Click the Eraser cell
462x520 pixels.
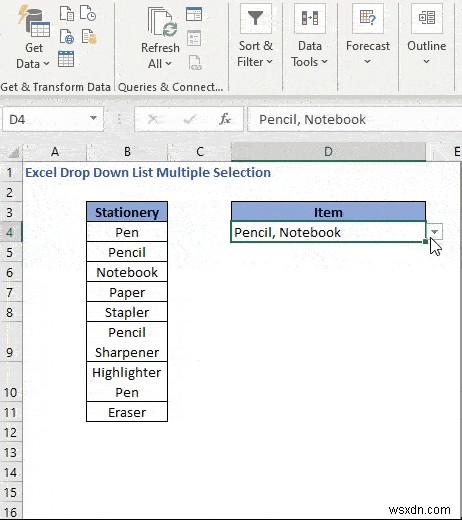(x=127, y=412)
